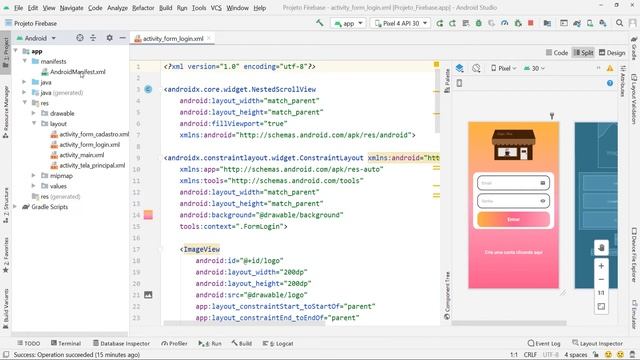The image size is (640, 360).
Task: Click the gutter class icon at line 3
Action: coord(148,89)
